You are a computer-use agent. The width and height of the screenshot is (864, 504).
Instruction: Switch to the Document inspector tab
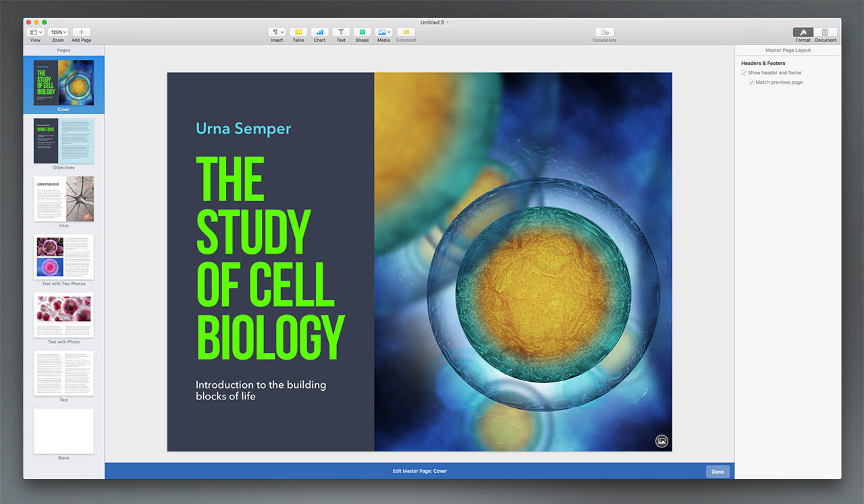(x=825, y=32)
